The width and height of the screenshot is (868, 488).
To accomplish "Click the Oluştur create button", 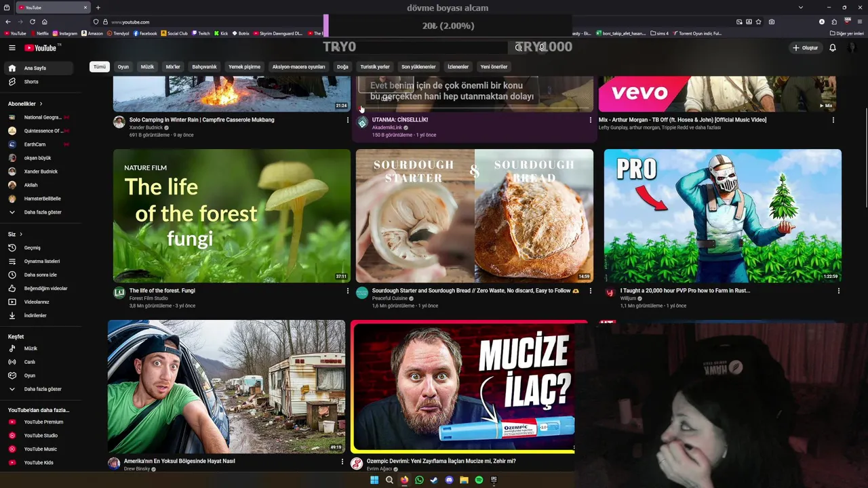I will (x=805, y=47).
